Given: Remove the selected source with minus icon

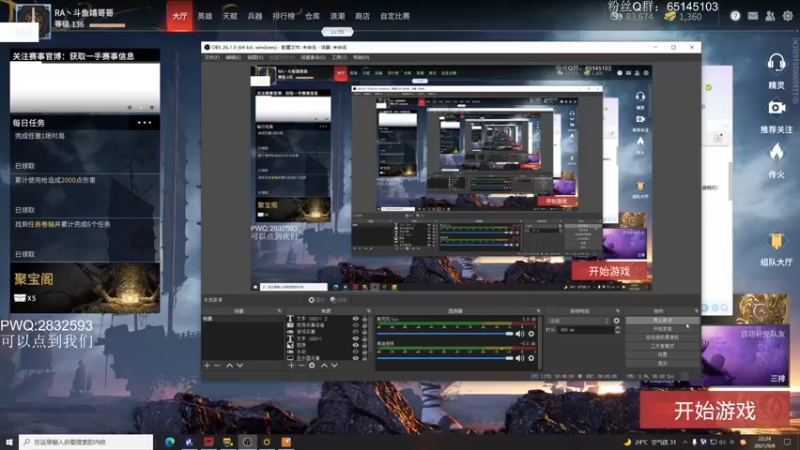Looking at the screenshot, I should [x=302, y=365].
